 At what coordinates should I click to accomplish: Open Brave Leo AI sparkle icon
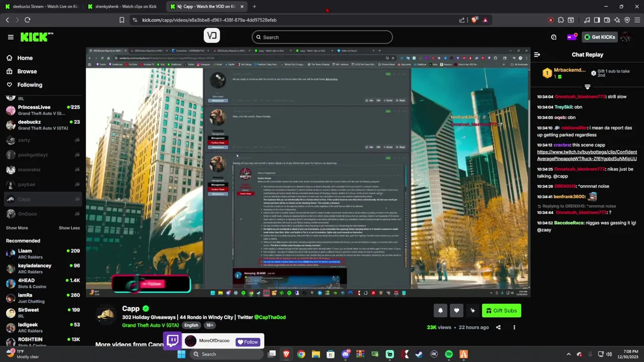617,20
